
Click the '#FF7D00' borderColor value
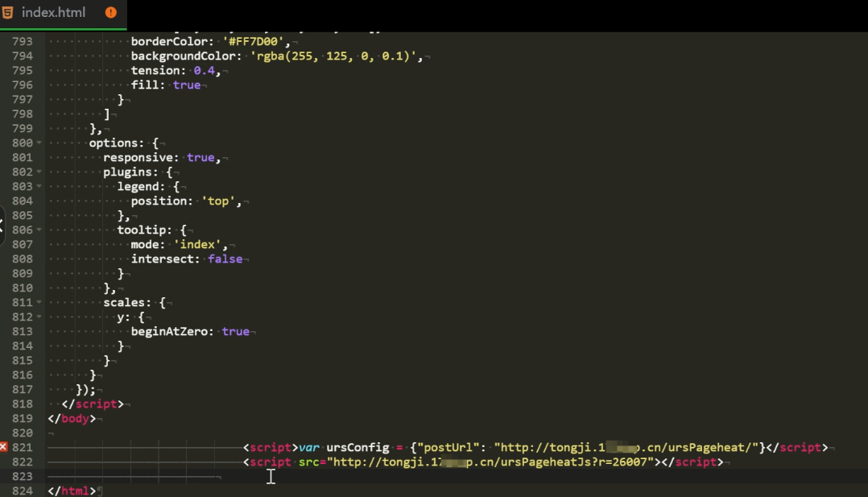click(x=254, y=41)
